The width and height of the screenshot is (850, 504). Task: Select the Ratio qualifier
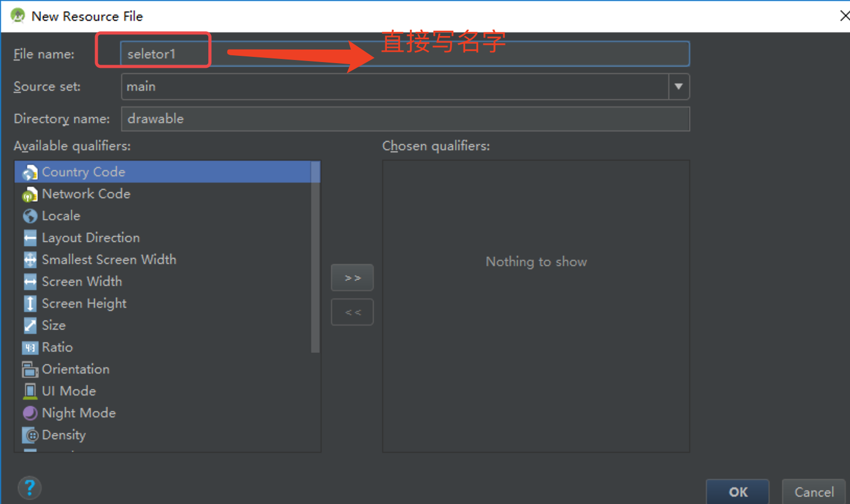(57, 347)
